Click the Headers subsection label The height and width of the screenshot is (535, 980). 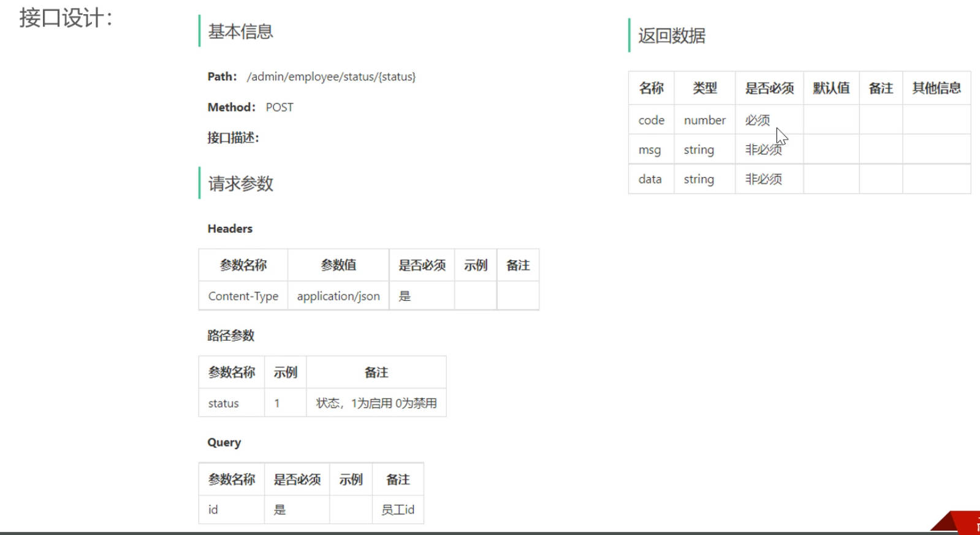(230, 229)
